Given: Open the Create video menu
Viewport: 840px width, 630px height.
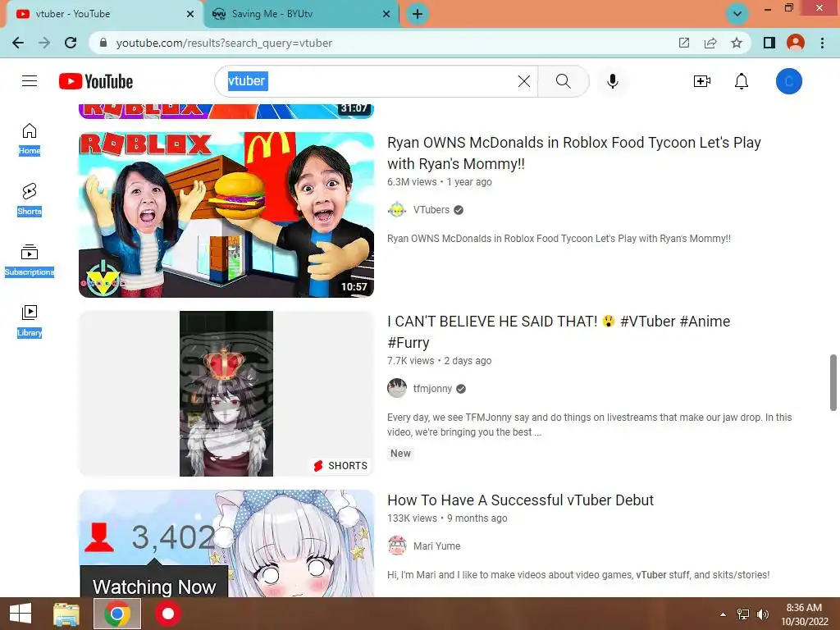Looking at the screenshot, I should [702, 81].
